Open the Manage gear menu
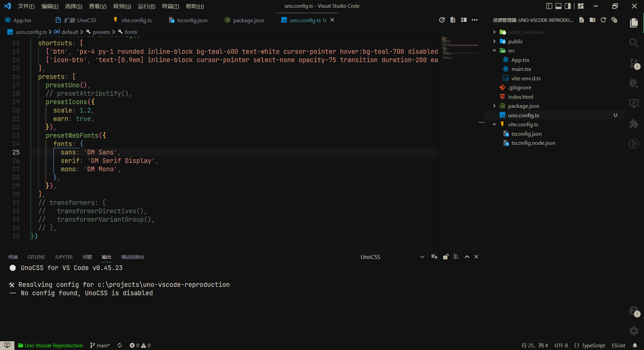This screenshot has height=350, width=644. tap(634, 331)
